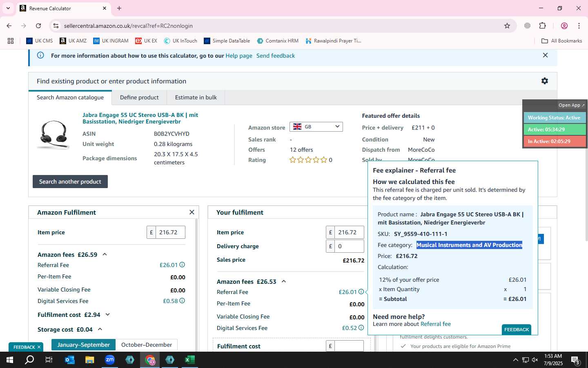Viewport: 588px width, 368px height.
Task: Click the highlighted Musical Instruments and AV Production text
Action: pos(469,245)
